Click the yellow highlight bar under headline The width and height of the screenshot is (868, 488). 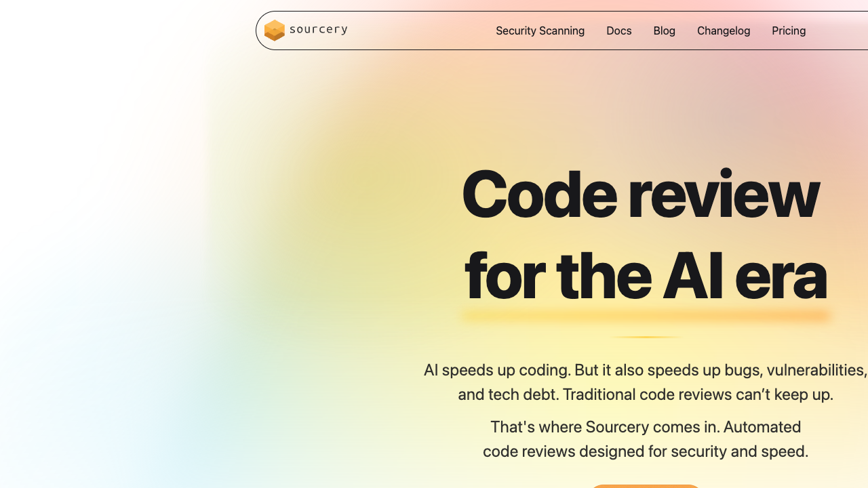click(x=646, y=315)
